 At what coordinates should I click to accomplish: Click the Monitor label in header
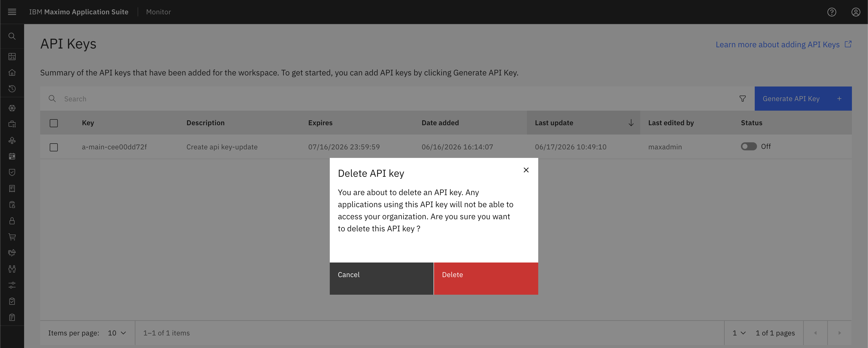[158, 12]
